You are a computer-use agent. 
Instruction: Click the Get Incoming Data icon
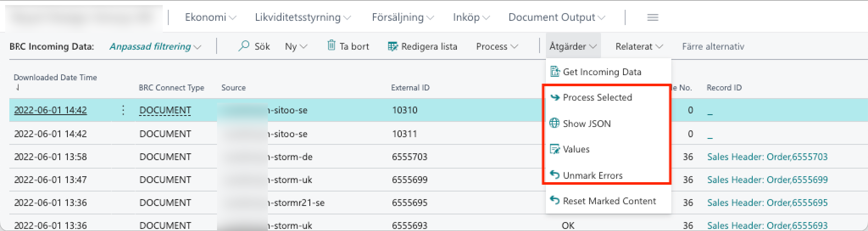pyautogui.click(x=555, y=72)
